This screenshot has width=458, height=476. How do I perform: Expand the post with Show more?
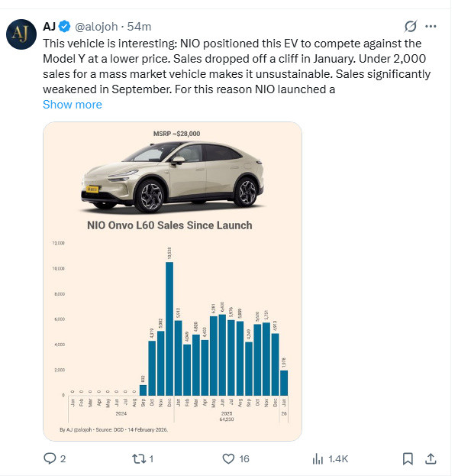73,104
